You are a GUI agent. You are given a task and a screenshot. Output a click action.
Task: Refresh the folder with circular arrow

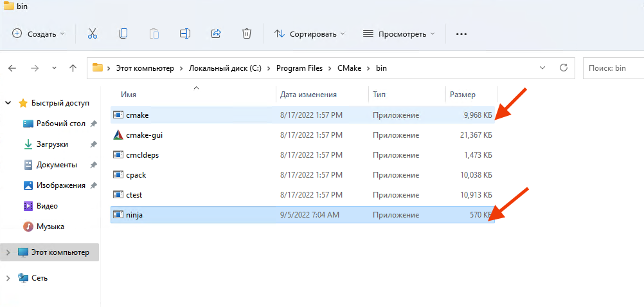564,68
